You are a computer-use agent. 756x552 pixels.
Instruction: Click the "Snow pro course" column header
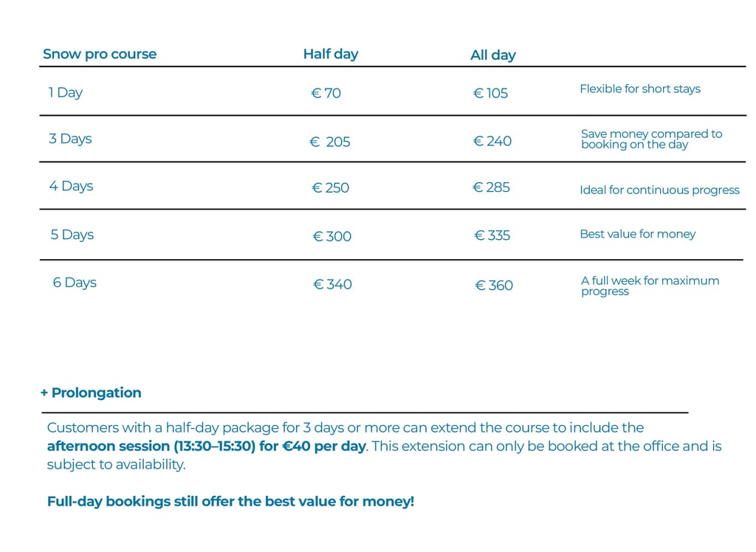(100, 54)
